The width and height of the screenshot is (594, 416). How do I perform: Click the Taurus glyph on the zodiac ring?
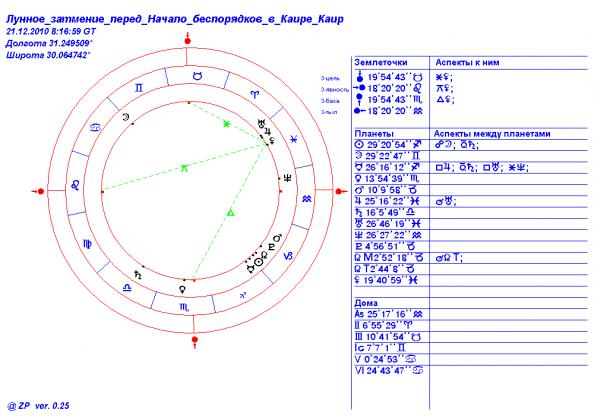tap(197, 76)
